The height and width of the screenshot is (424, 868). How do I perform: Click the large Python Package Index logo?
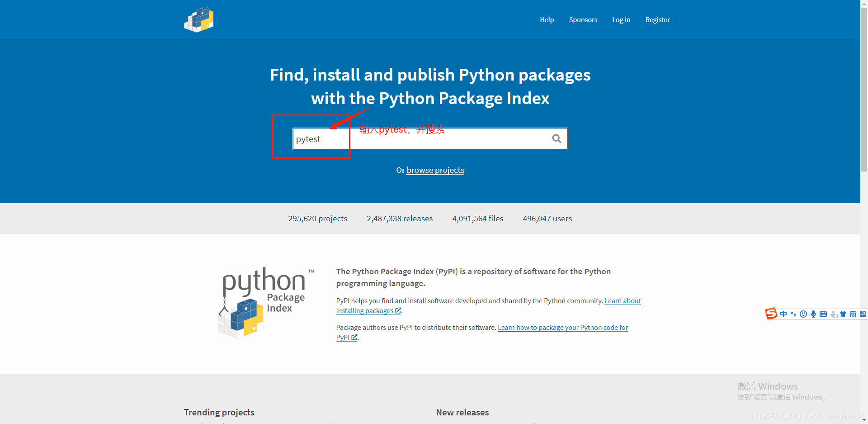(265, 302)
